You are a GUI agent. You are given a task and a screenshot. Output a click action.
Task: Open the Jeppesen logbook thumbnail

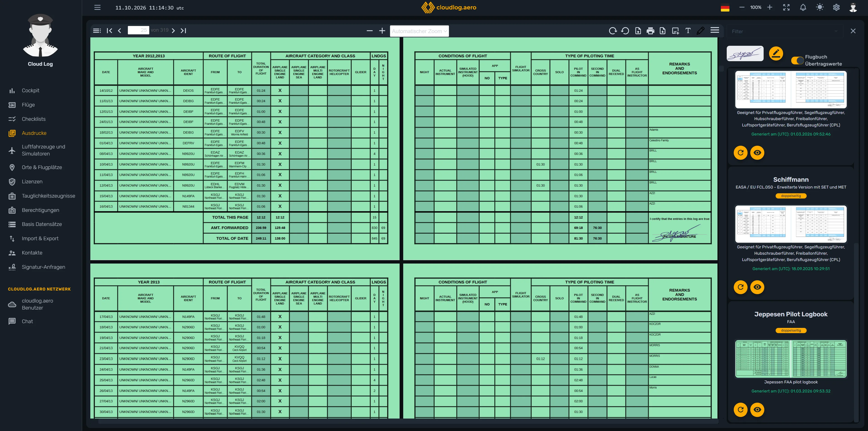coord(791,359)
